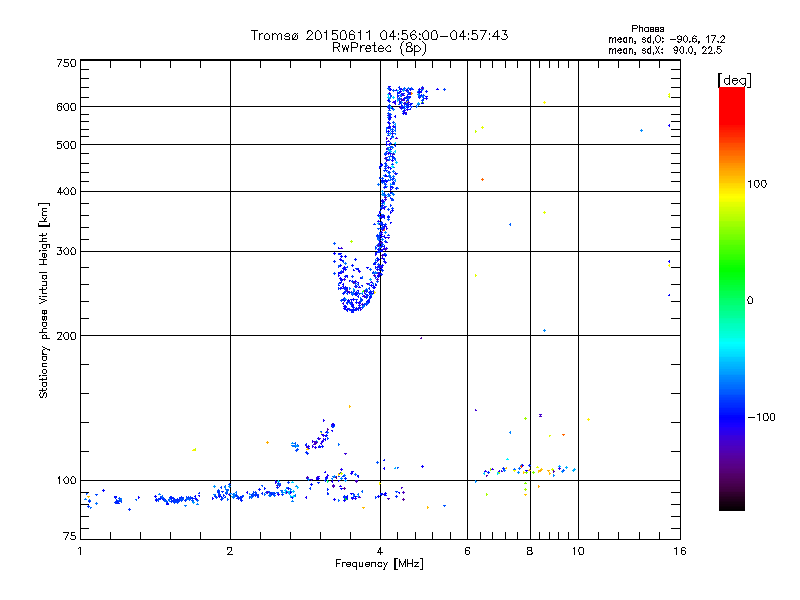
Task: Click the 'Stationary phase Virtual Height [km]' y-axis label
Action: pyautogui.click(x=44, y=301)
